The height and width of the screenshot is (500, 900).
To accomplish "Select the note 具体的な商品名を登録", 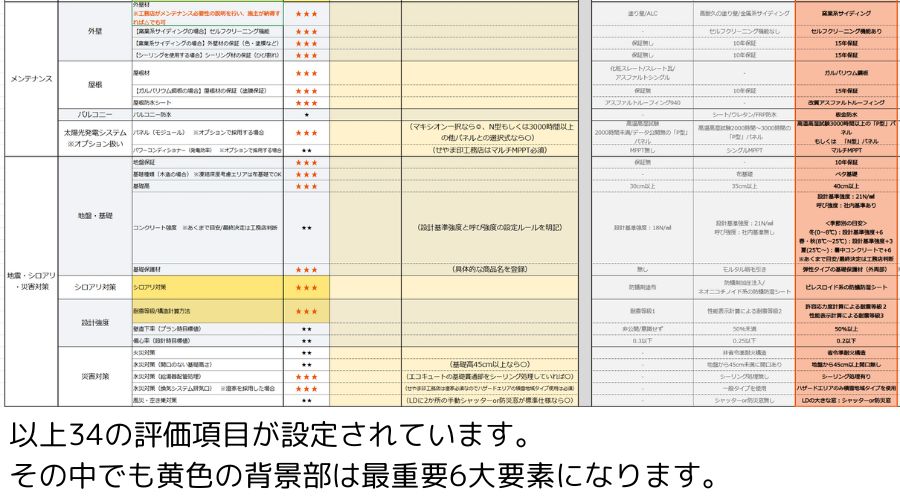I will tap(490, 269).
